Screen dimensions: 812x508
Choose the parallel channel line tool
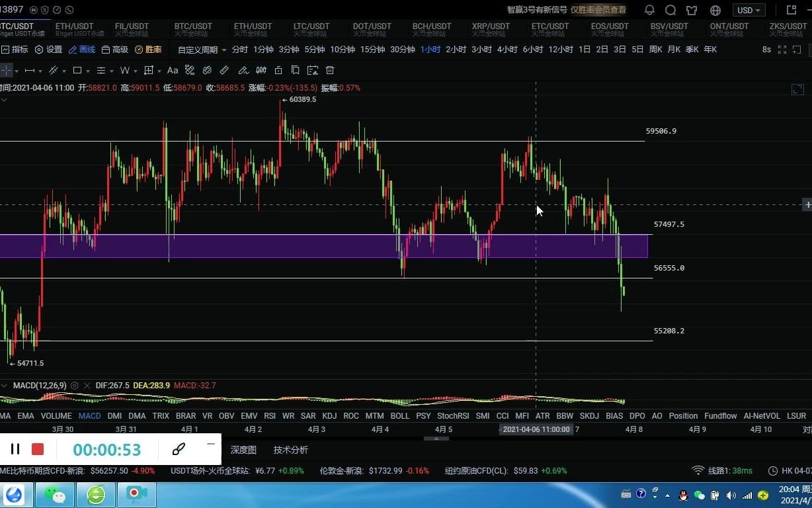pos(54,70)
